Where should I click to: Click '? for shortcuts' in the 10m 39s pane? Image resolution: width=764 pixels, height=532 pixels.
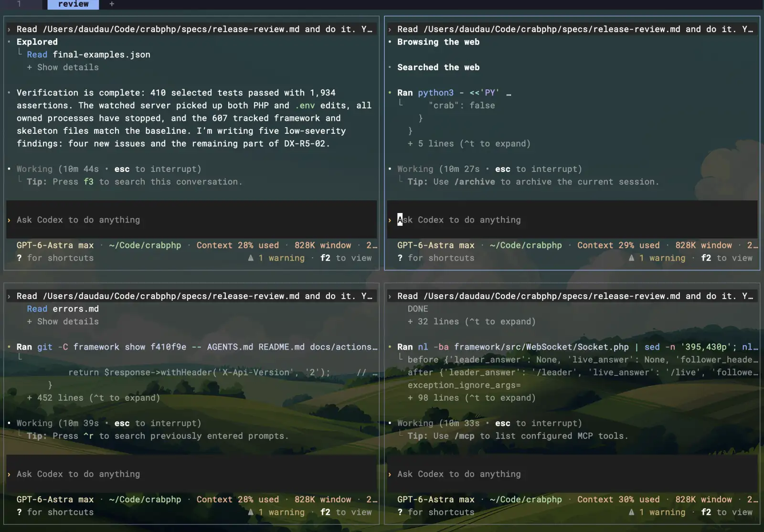(55, 512)
